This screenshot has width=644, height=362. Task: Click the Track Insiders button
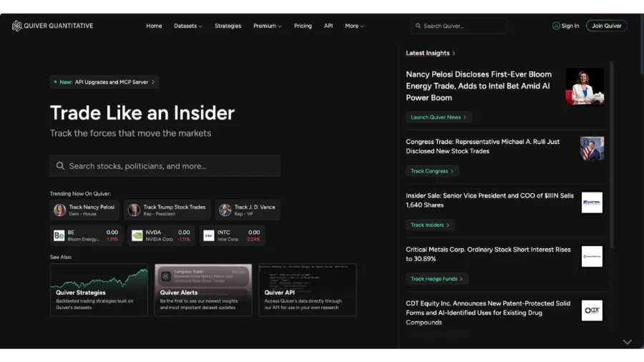pos(430,225)
